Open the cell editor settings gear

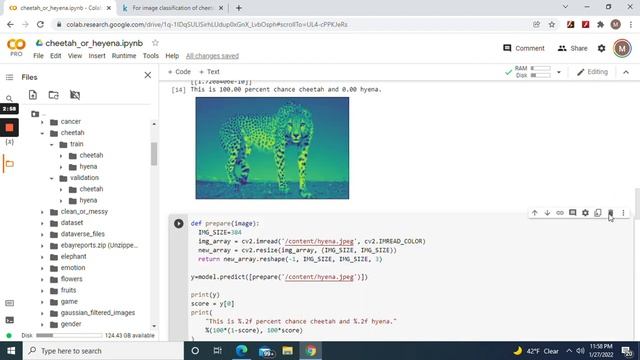pyautogui.click(x=585, y=213)
